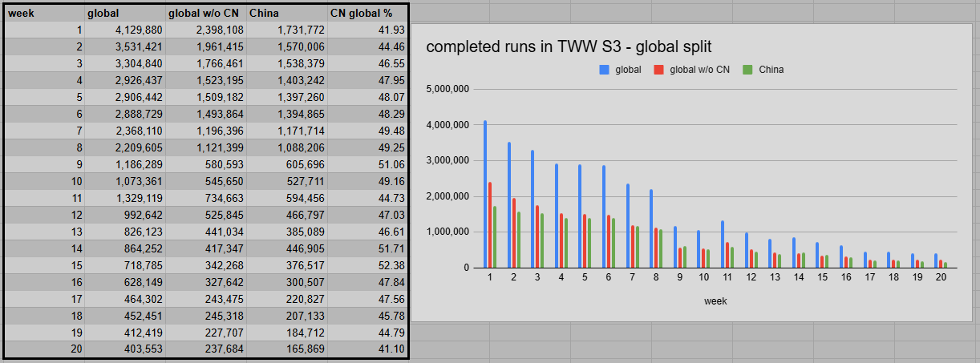This screenshot has width=980, height=363.
Task: Select the chart title text
Action: (x=569, y=46)
